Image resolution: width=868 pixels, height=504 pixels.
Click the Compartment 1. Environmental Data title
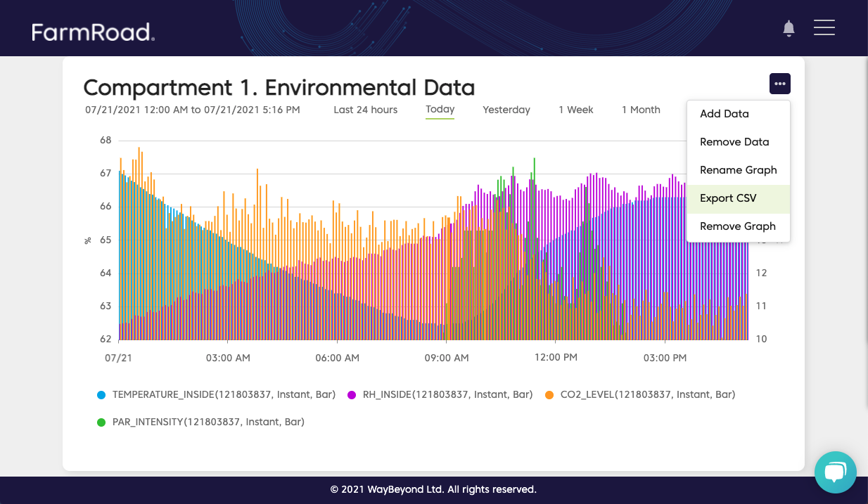279,88
